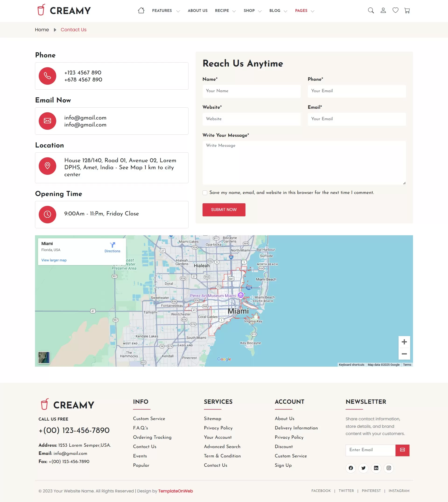Check the save my name checkbox
448x502 pixels.
[x=205, y=193]
